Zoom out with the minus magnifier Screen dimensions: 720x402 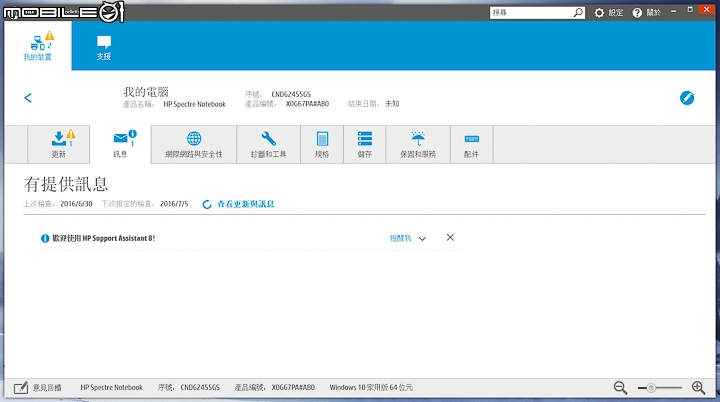coord(620,388)
